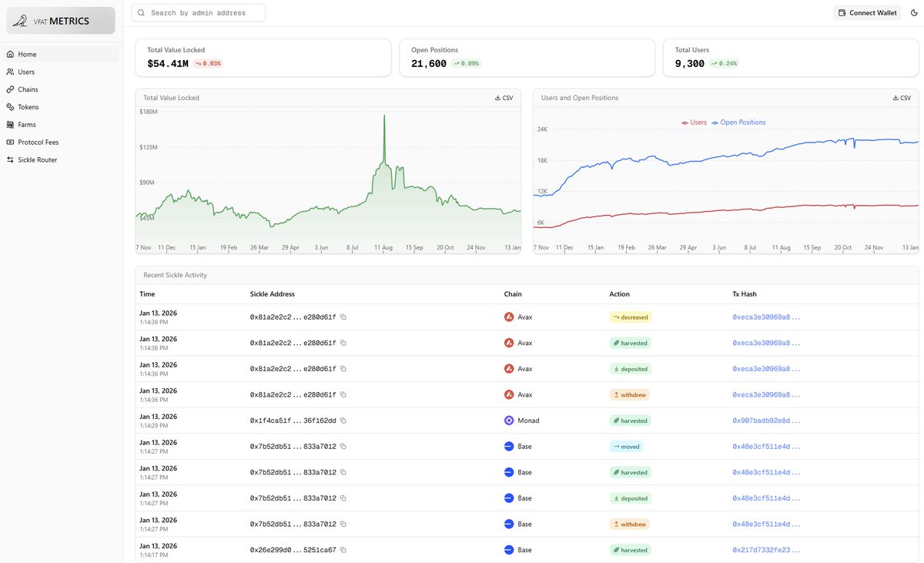Click harvested badge in Monad row

click(x=630, y=421)
